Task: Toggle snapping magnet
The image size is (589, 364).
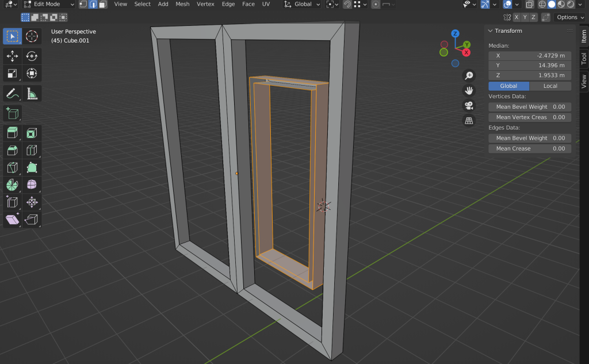Action: (x=347, y=5)
